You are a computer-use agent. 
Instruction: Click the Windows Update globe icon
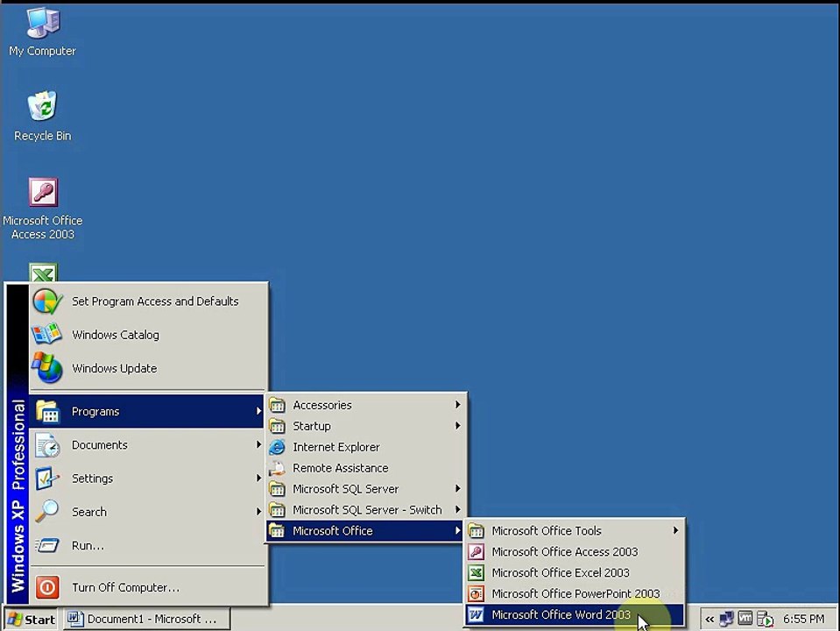click(47, 368)
